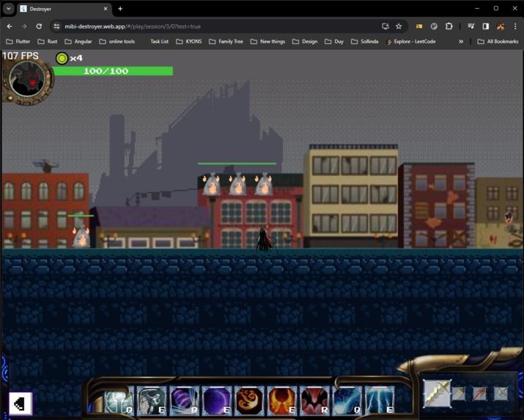The height and width of the screenshot is (420, 524).
Task: Activate the stone pillar shield skill
Action: pos(119,400)
